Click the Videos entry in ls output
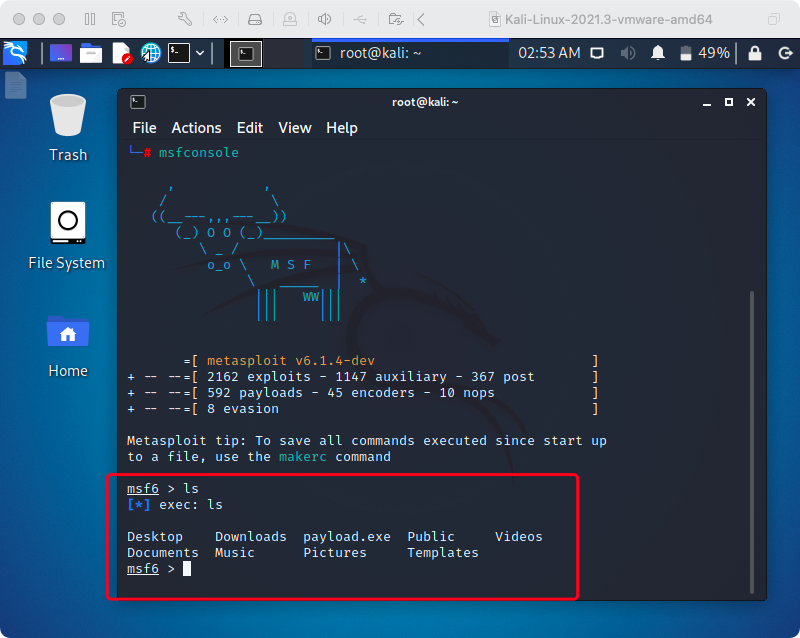 [x=519, y=536]
